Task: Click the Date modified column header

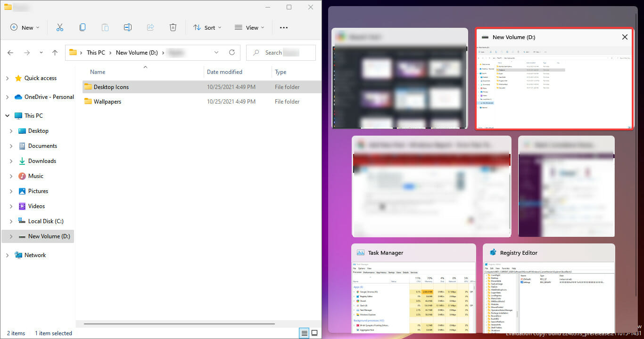Action: (224, 72)
